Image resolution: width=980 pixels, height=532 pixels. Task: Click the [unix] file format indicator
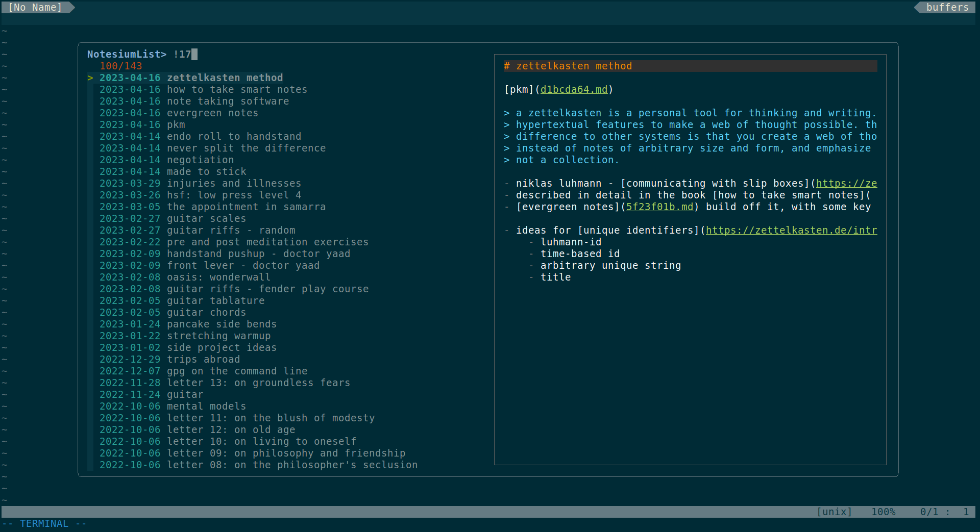[x=834, y=512]
